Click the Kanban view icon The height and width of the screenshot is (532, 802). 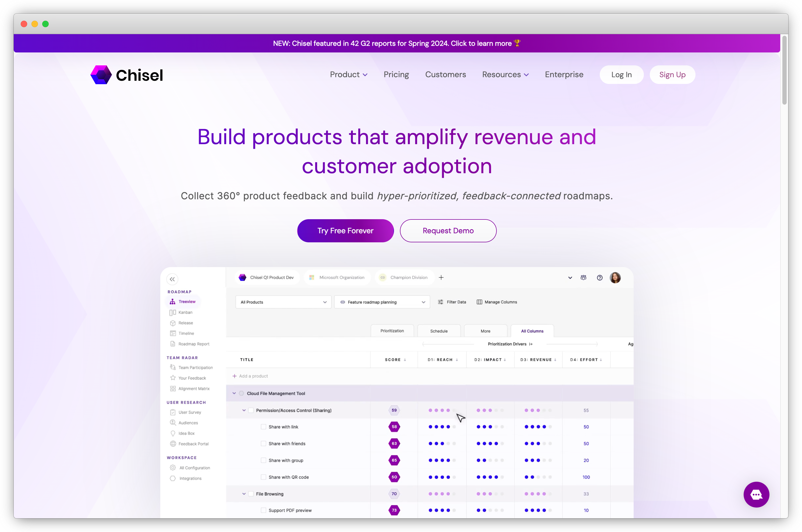(x=173, y=312)
